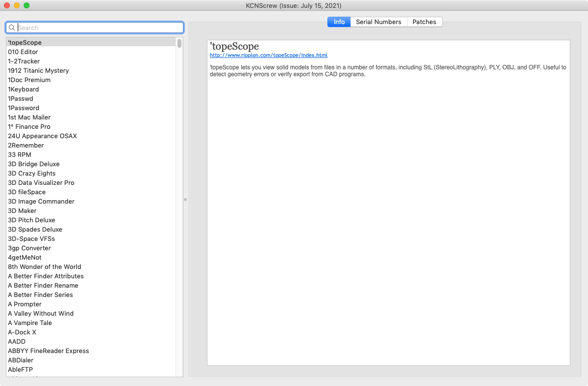
Task: Select AbleFTP from the list
Action: coord(21,369)
